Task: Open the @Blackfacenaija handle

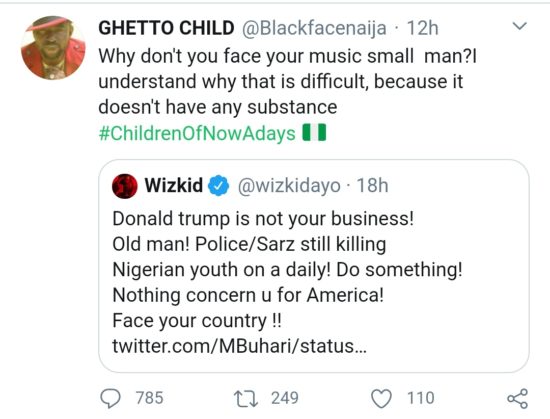Action: pos(314,28)
